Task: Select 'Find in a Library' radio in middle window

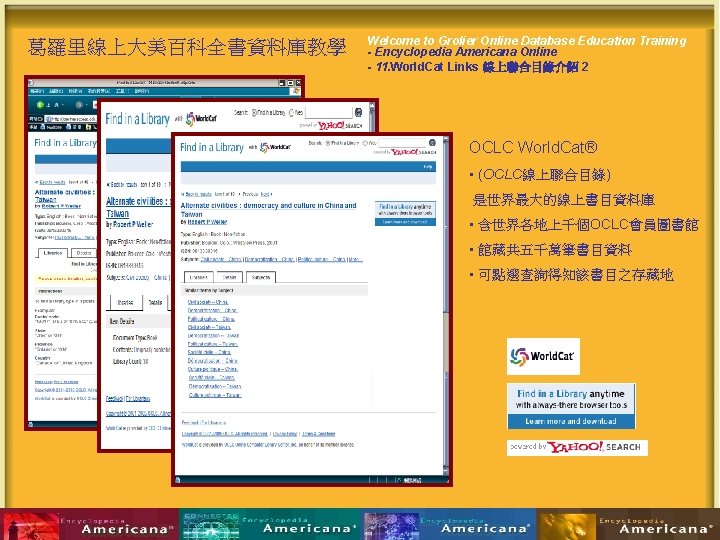Action: click(253, 112)
